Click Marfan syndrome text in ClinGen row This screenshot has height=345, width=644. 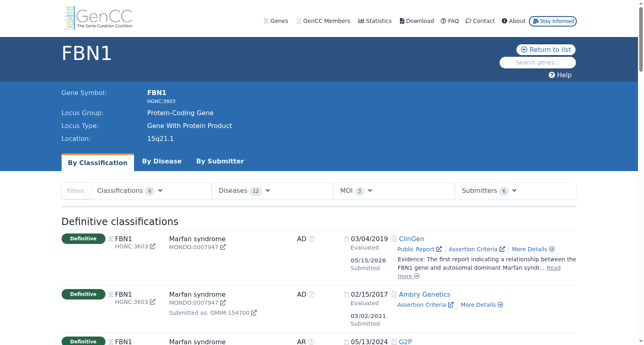(x=197, y=239)
